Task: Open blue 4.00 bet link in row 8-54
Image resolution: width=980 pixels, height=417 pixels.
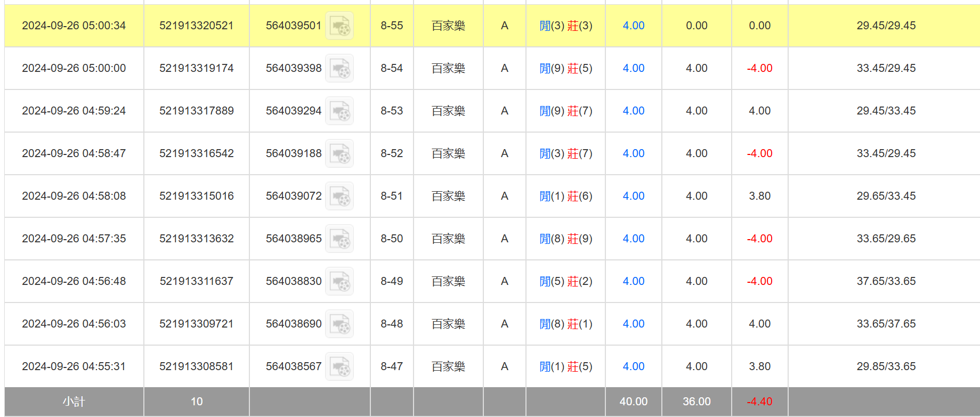Action: tap(633, 68)
